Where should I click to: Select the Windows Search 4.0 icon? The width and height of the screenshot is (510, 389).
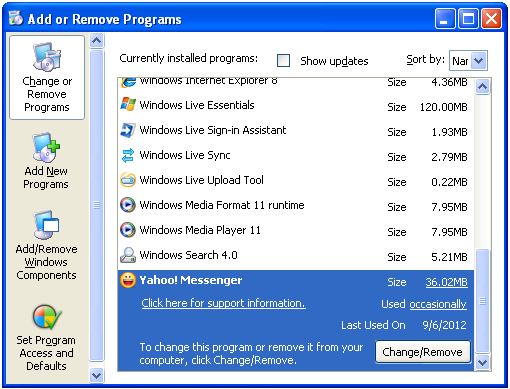[128, 255]
